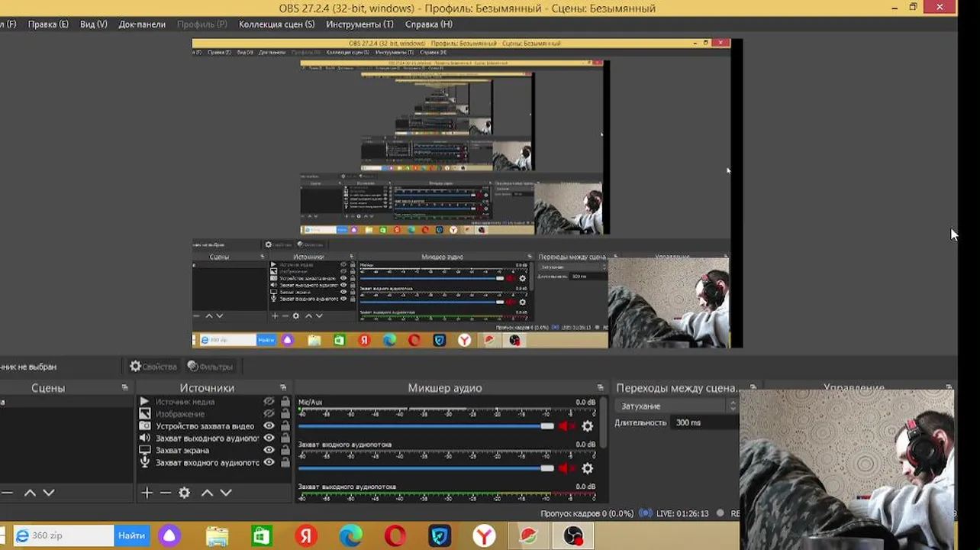This screenshot has width=980, height=550.
Task: Click the Найти search button
Action: 131,535
